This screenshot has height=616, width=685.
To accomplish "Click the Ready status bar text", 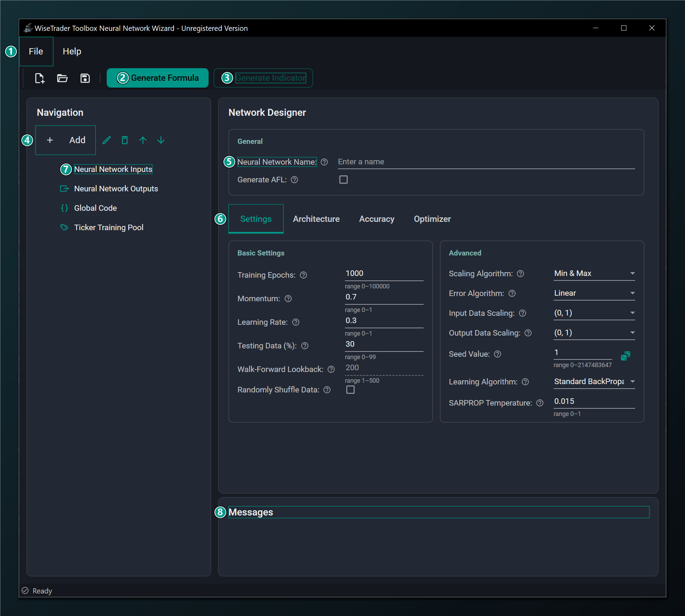I will pos(42,591).
